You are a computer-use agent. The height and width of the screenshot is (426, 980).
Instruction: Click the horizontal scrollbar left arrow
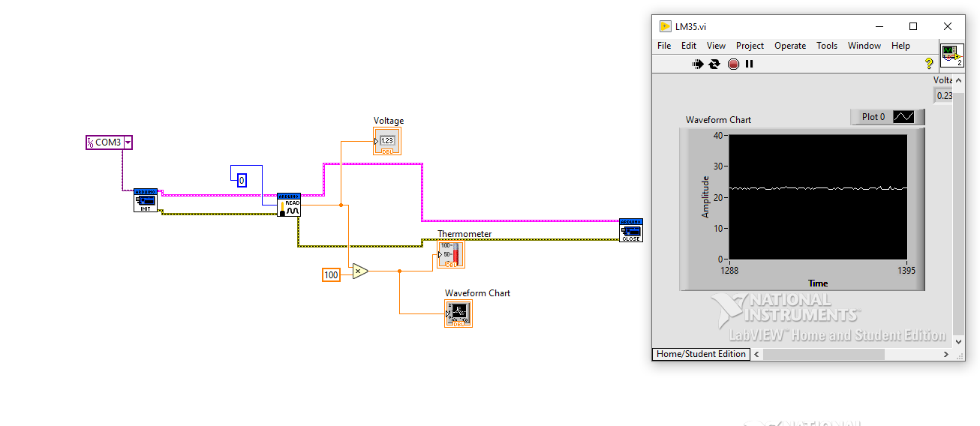(756, 354)
